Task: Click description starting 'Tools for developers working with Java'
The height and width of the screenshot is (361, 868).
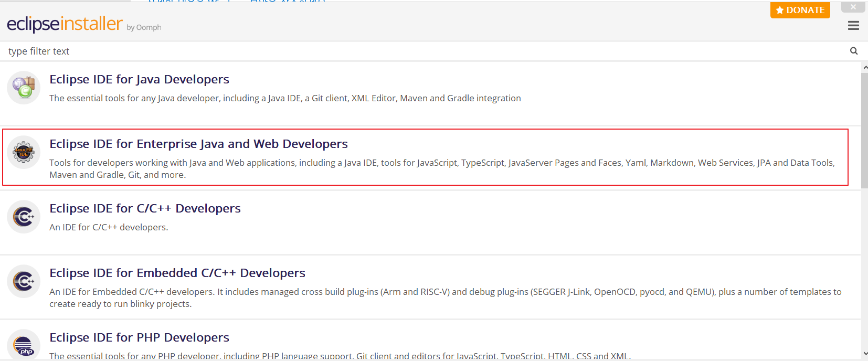Action: click(442, 168)
